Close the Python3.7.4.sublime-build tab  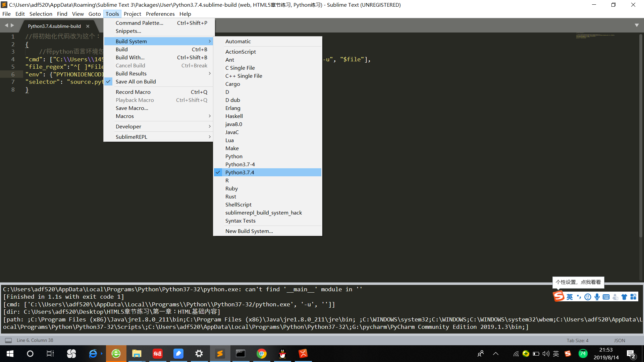coord(88,26)
